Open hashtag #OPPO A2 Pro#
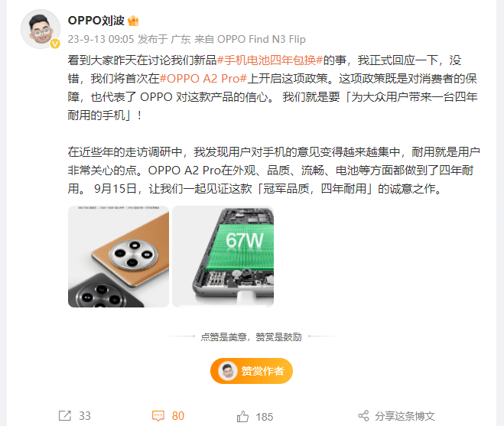 click(203, 79)
